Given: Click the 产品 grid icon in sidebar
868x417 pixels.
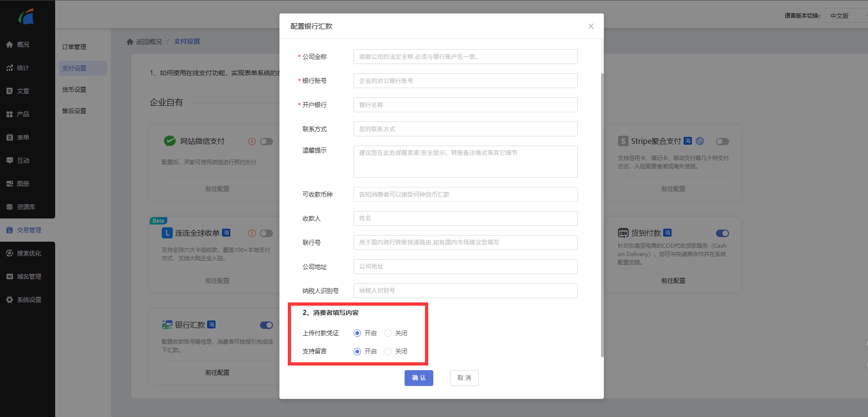Looking at the screenshot, I should [9, 114].
